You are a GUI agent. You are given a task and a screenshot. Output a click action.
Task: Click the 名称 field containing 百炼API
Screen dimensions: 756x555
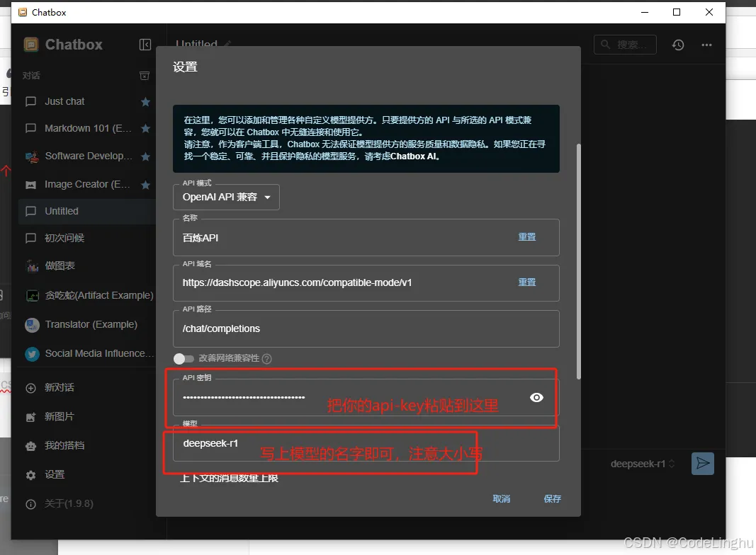point(366,238)
